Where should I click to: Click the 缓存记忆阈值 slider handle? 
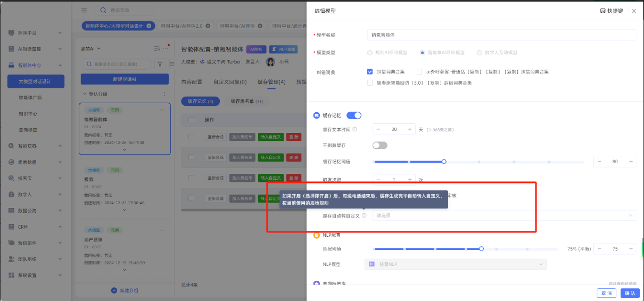coord(444,162)
